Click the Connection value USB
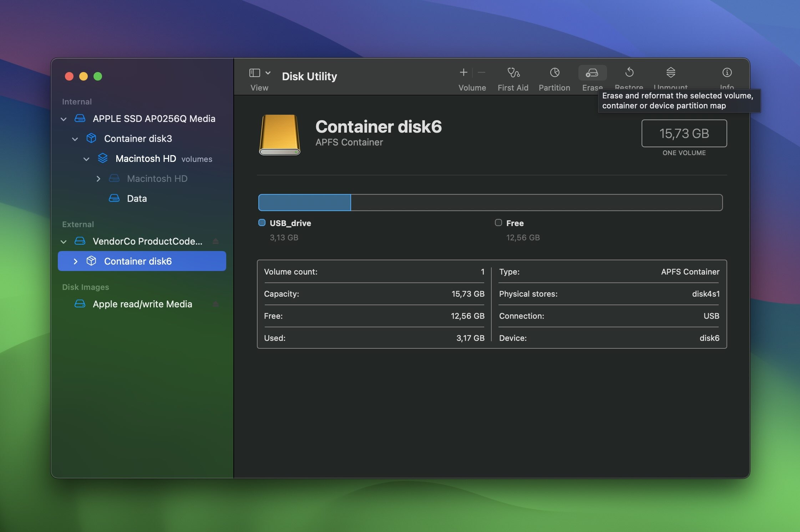 (x=711, y=316)
